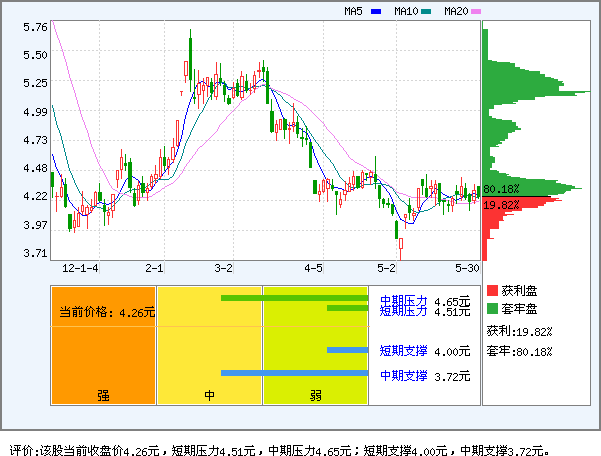The image size is (601, 456).
Task: Click the 5.50 price axis label
Action: [35, 55]
